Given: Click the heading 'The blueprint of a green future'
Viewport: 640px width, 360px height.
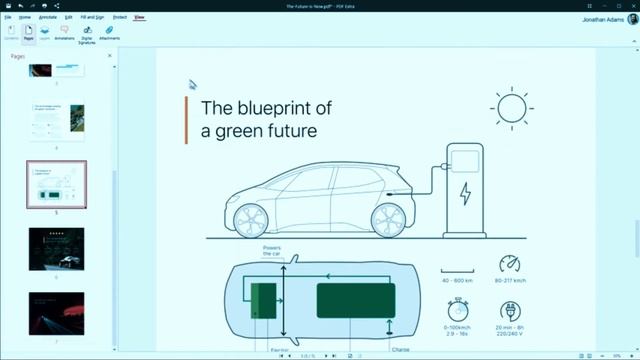Looking at the screenshot, I should [x=266, y=119].
